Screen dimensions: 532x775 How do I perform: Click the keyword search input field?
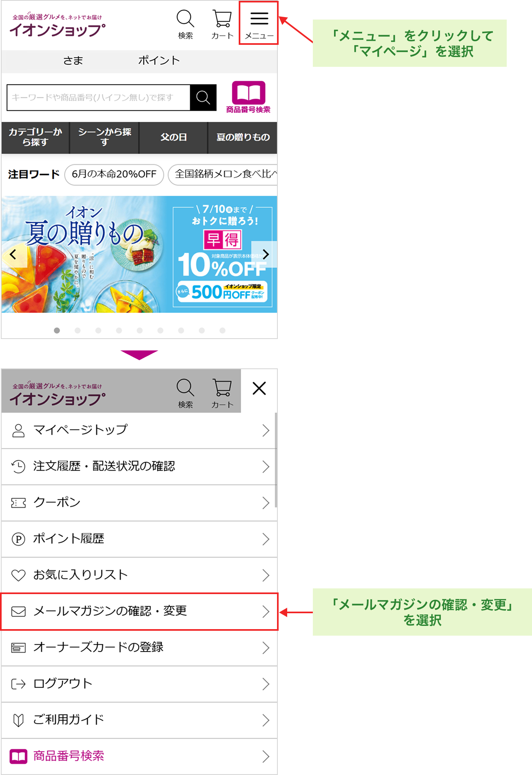tap(99, 97)
